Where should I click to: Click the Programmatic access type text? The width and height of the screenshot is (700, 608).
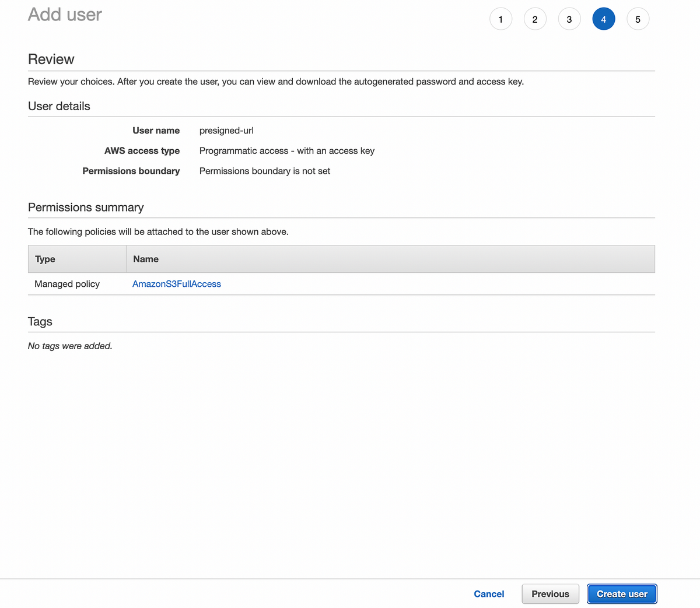tap(287, 151)
